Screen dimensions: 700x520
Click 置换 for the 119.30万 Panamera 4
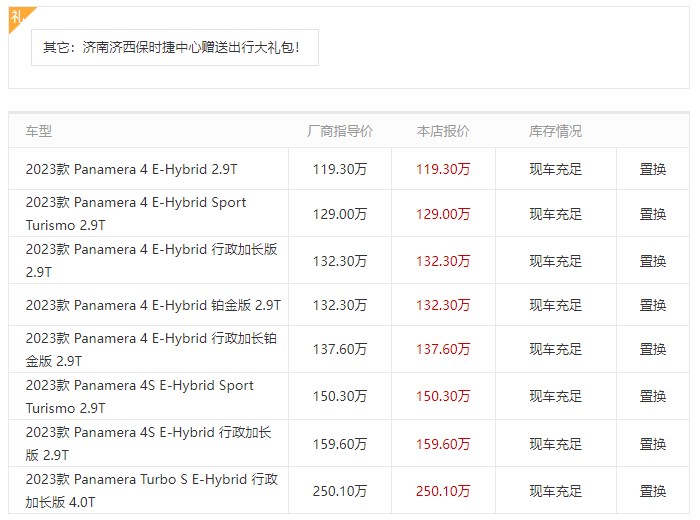tap(653, 169)
